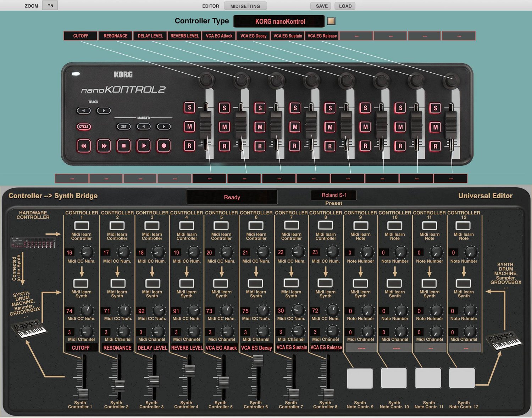This screenshot has width=532, height=418.
Task: Click the left synth keyboard thumbnail
Action: (x=29, y=329)
